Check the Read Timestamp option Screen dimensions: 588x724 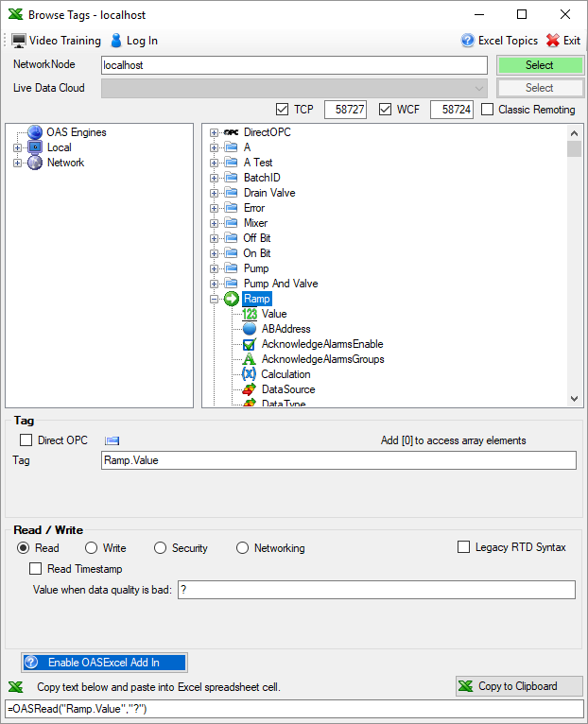click(x=36, y=569)
